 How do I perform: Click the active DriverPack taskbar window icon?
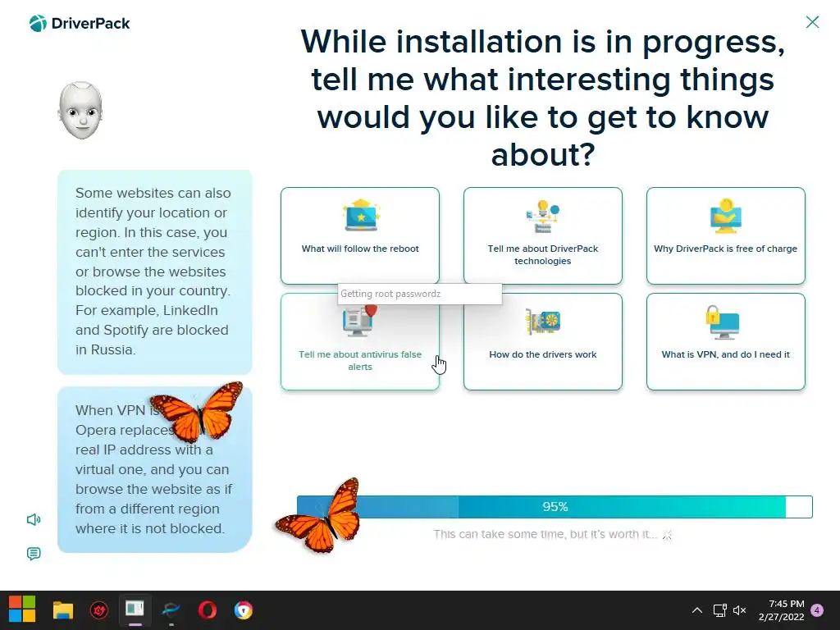[x=135, y=609]
